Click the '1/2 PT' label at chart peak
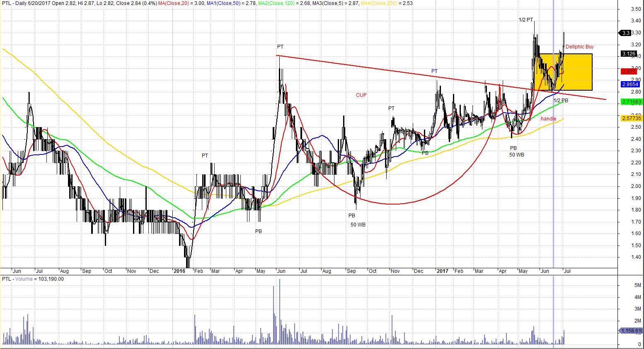This screenshot has width=644, height=349. pos(526,20)
